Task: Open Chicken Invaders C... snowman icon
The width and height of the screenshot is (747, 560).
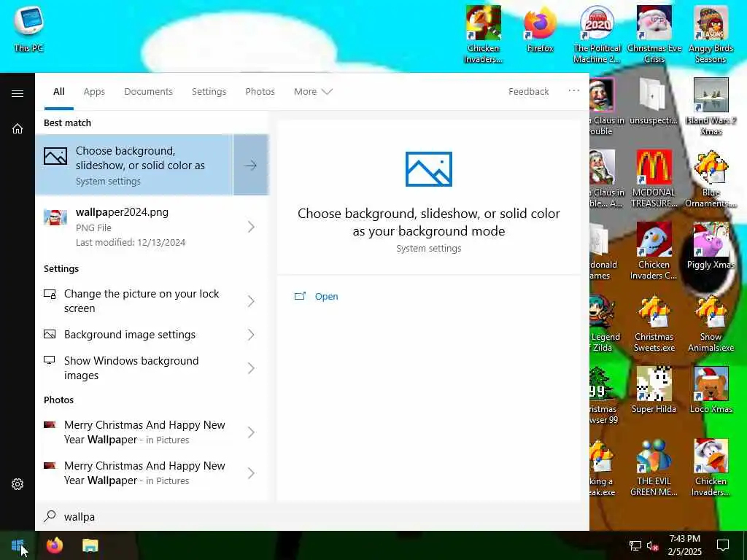Action: (x=654, y=251)
